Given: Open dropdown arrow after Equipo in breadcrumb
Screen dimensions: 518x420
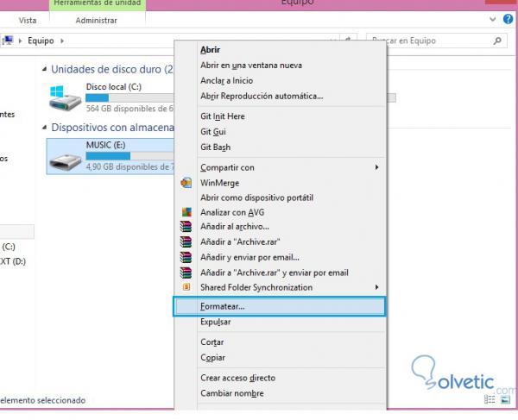Looking at the screenshot, I should click(62, 41).
